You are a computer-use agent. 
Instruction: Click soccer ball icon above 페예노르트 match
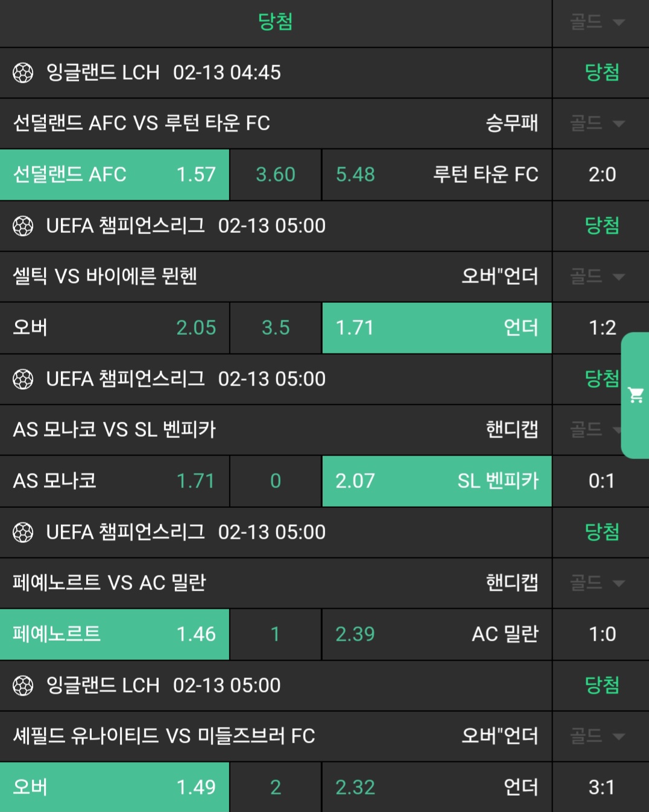click(x=23, y=533)
